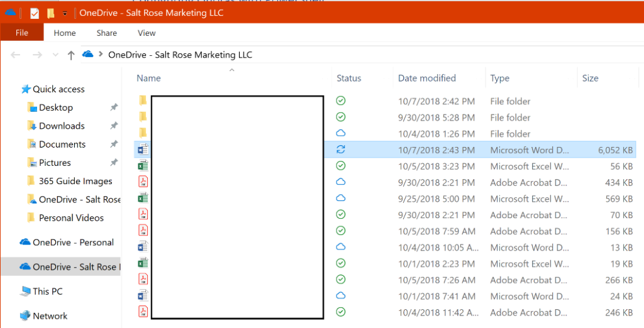The image size is (644, 328).
Task: Open Downloads in Quick access
Action: click(56, 126)
